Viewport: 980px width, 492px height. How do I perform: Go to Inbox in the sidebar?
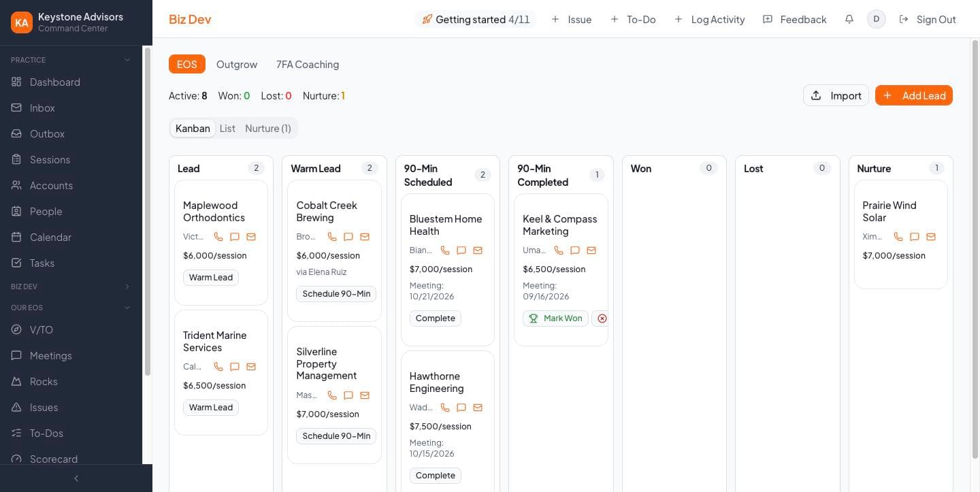[71, 108]
